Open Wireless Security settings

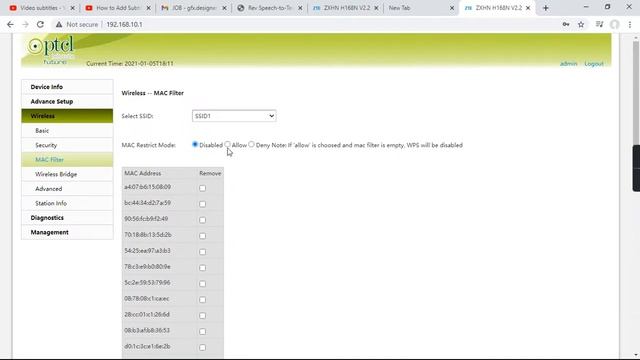pyautogui.click(x=67, y=145)
